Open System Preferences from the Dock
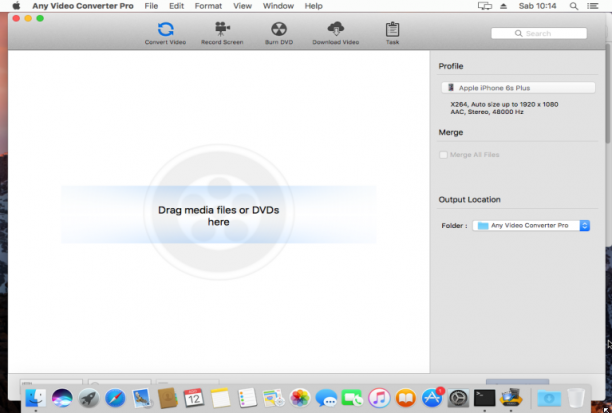The height and width of the screenshot is (413, 612). click(458, 399)
